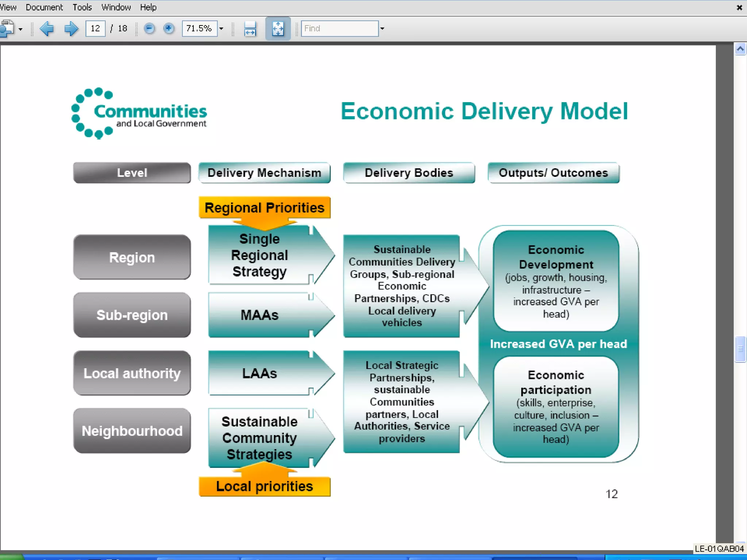Image resolution: width=747 pixels, height=560 pixels.
Task: Expand the zoom percentage dropdown arrow
Action: click(221, 28)
